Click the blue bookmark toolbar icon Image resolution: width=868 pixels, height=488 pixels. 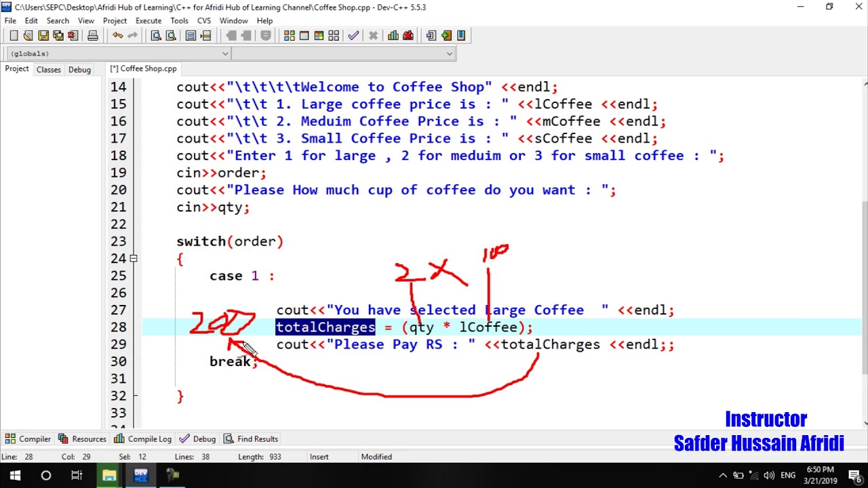click(x=461, y=35)
